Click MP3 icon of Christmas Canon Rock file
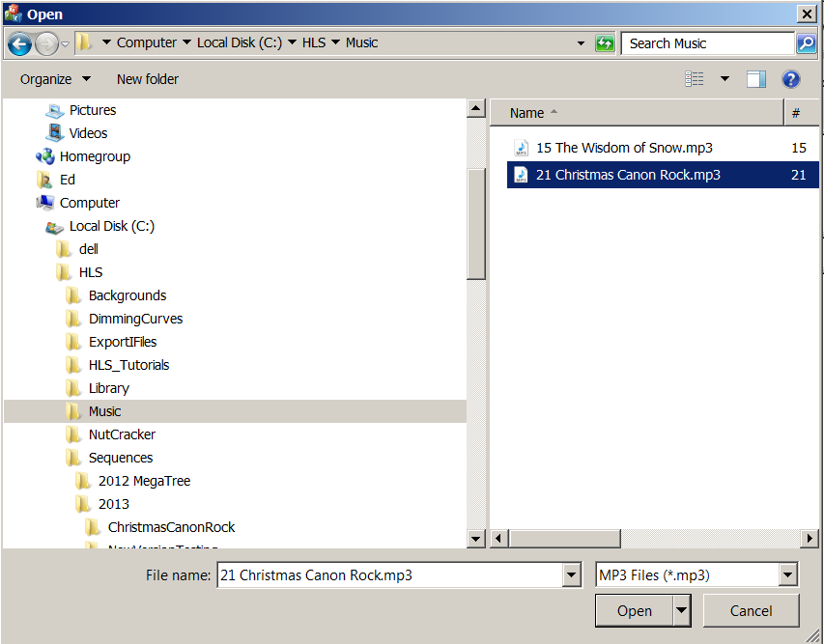 [x=521, y=175]
